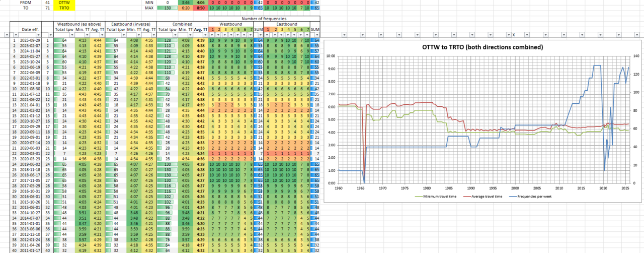Open Combined Total tpw filter dropdown

coord(175,35)
